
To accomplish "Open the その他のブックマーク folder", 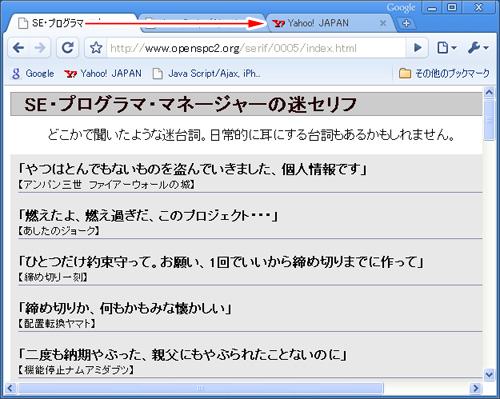I will (x=444, y=73).
